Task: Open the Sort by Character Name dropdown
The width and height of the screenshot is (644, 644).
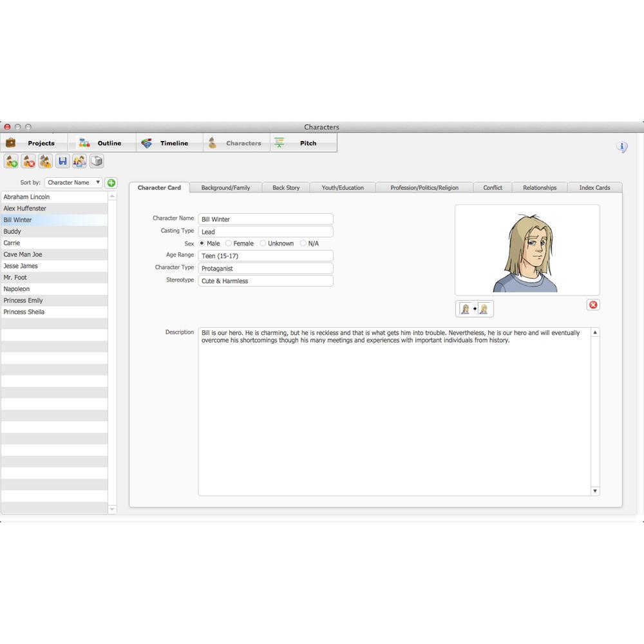Action: click(x=73, y=183)
